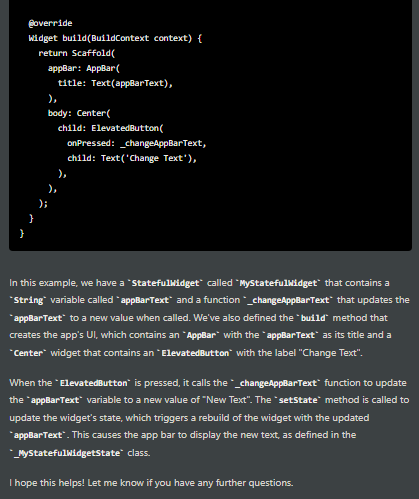
Task: Click the "I hope this helps!" sentence
Action: click(47, 483)
